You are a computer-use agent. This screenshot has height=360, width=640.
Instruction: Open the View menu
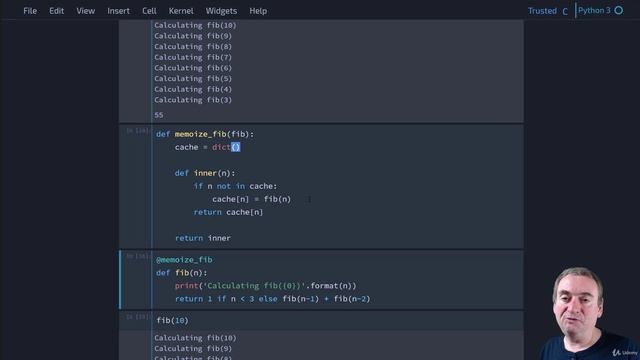85,11
